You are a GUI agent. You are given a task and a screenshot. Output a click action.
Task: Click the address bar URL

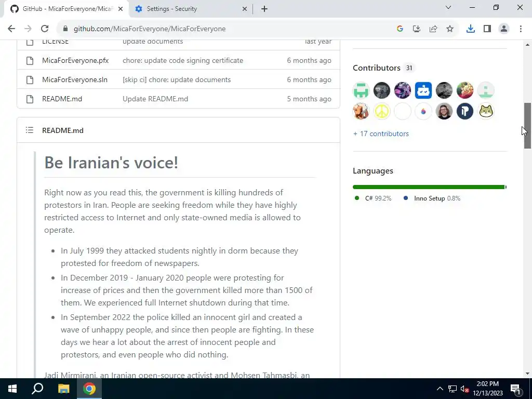[150, 29]
